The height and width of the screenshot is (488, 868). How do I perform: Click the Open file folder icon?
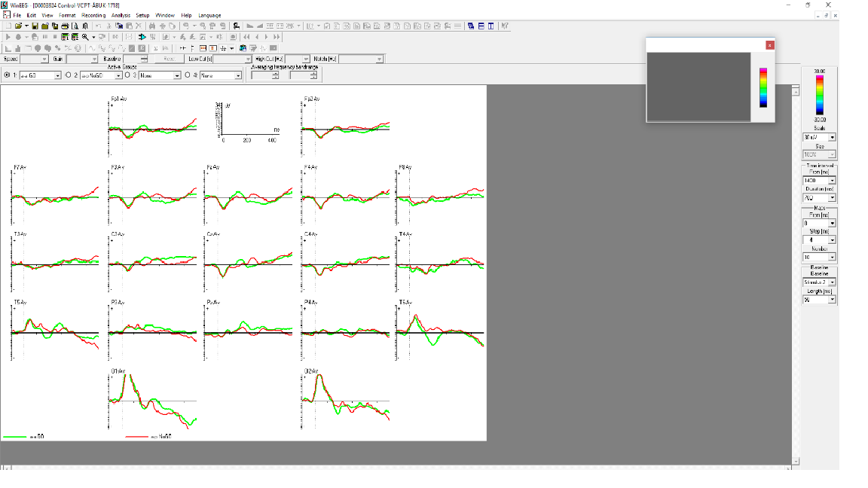click(17, 26)
